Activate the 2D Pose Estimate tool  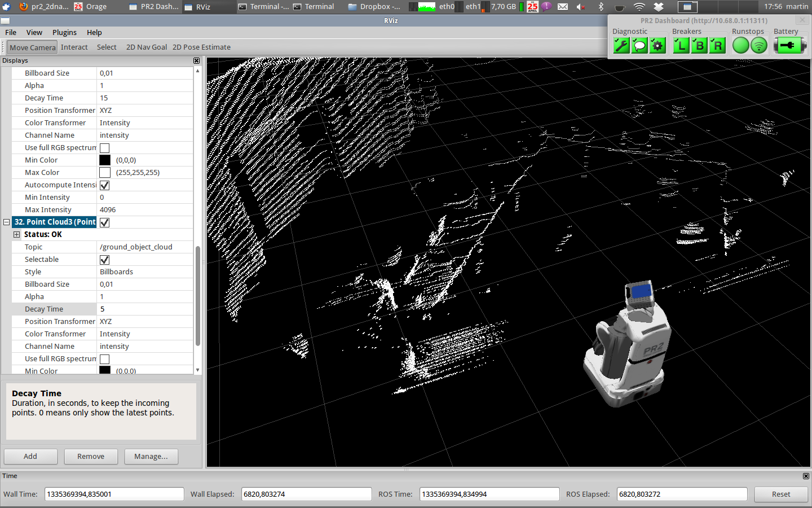coord(201,47)
